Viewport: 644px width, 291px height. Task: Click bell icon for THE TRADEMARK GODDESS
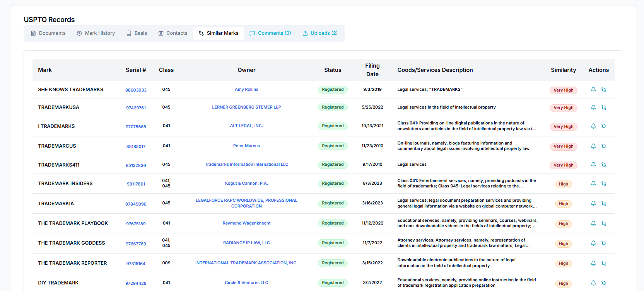593,243
